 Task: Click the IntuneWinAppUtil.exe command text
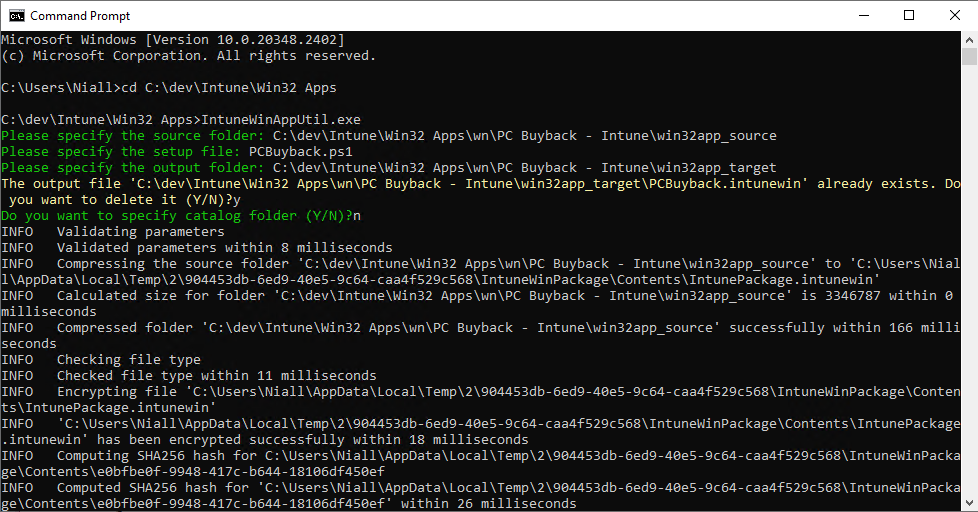pos(281,120)
